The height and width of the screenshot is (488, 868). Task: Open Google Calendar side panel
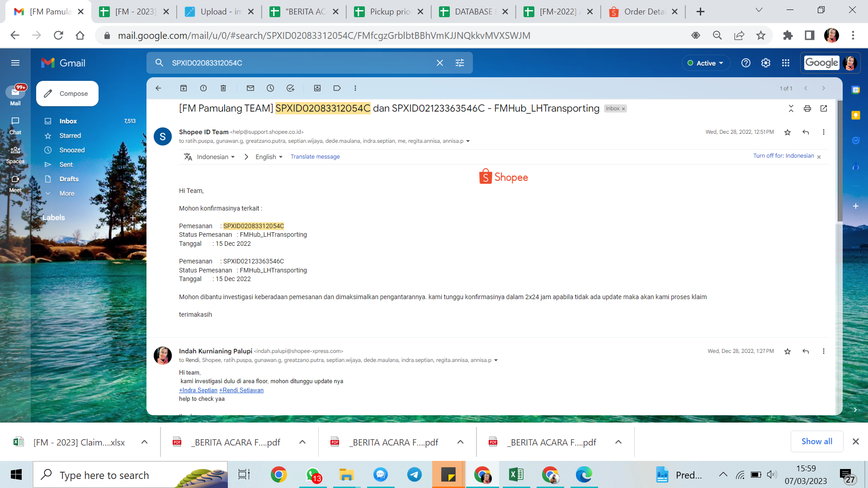856,90
